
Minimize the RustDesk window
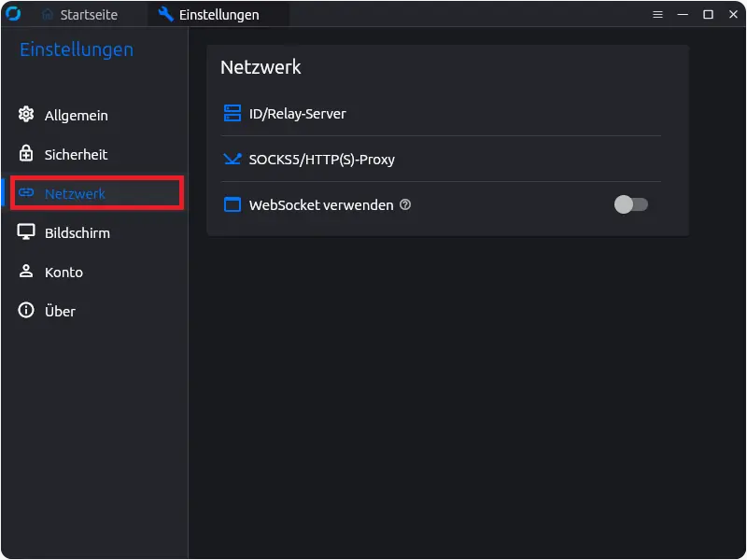(x=683, y=15)
